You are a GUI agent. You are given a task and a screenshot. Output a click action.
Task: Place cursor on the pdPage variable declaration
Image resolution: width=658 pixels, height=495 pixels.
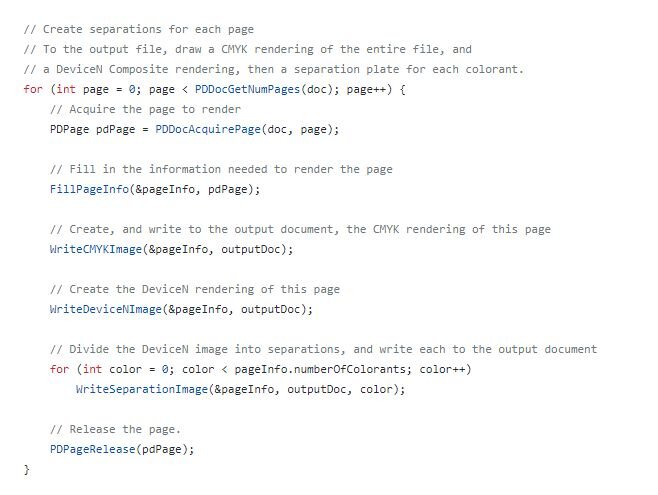(x=115, y=129)
